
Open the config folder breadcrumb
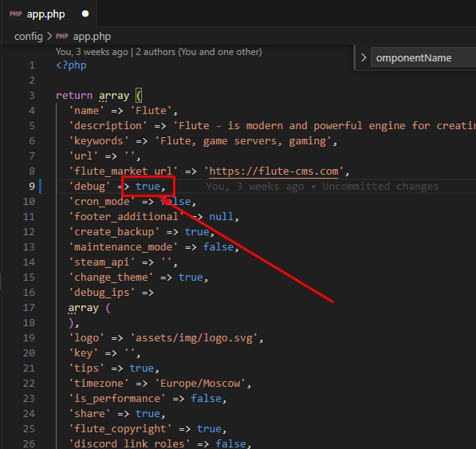29,37
